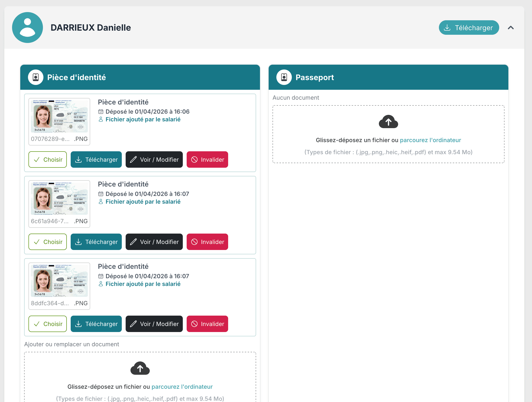This screenshot has width=532, height=402.
Task: Click filename text '07076289-e…'
Action: [50, 139]
